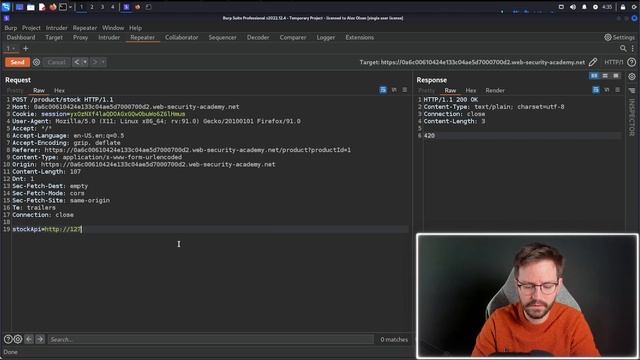The height and width of the screenshot is (360, 640).
Task: Select Response Raw view tab
Action: coord(450,90)
